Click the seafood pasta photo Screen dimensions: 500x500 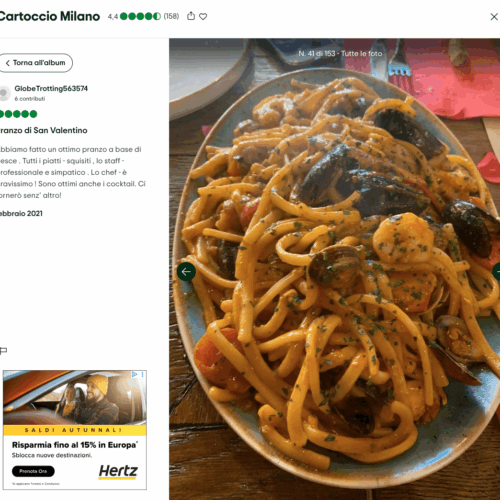tap(334, 269)
